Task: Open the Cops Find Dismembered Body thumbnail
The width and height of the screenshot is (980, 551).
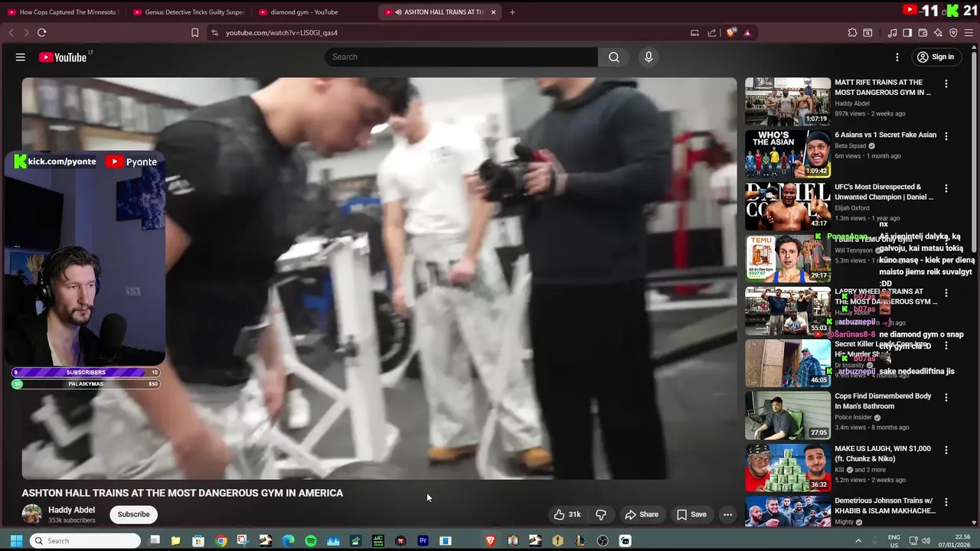Action: pyautogui.click(x=788, y=415)
